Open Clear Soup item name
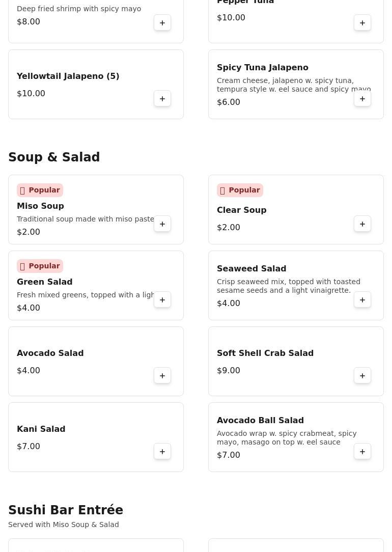 [x=241, y=210]
